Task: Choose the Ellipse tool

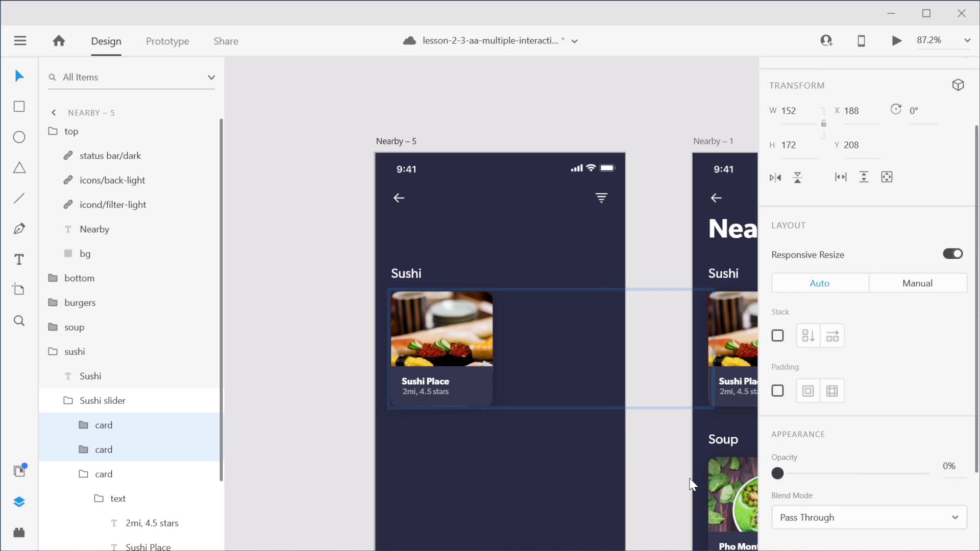Action: tap(19, 137)
